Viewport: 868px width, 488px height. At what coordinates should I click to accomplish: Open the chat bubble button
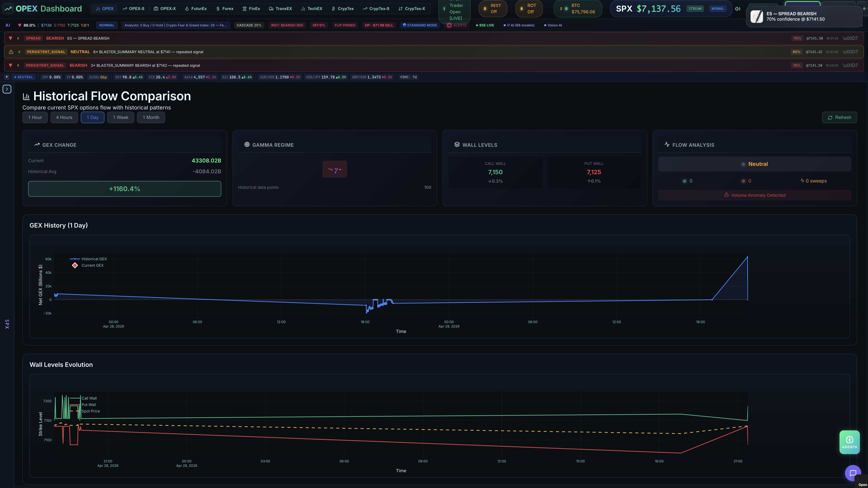[x=853, y=473]
